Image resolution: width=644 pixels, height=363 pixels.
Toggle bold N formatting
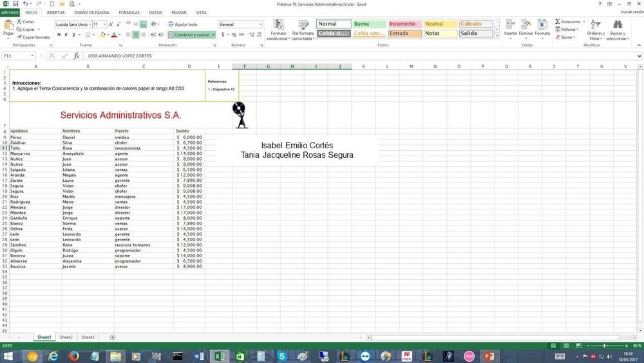coord(59,35)
